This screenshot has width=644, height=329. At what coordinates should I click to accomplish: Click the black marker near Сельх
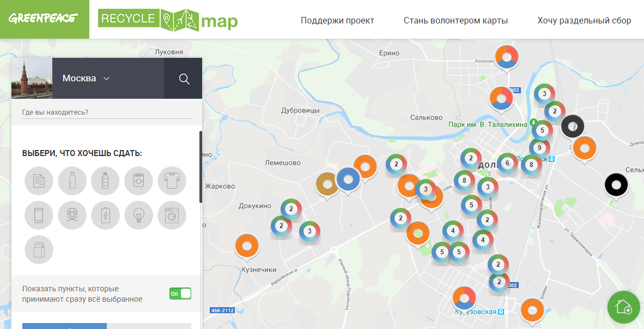pyautogui.click(x=616, y=186)
